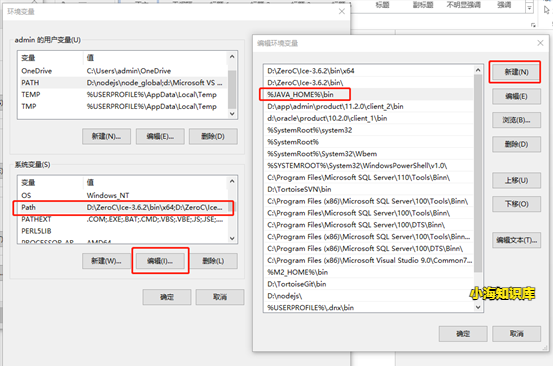
Task: Select the OneDrive user variable row
Action: point(122,71)
